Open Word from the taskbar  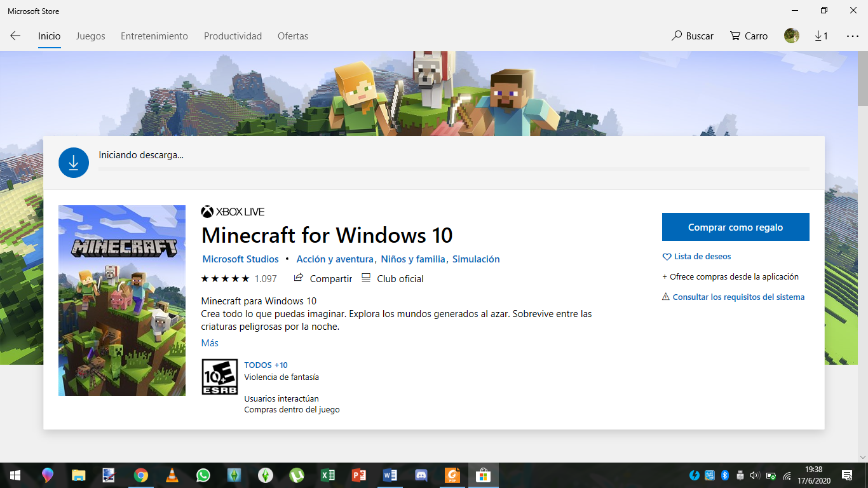click(390, 475)
